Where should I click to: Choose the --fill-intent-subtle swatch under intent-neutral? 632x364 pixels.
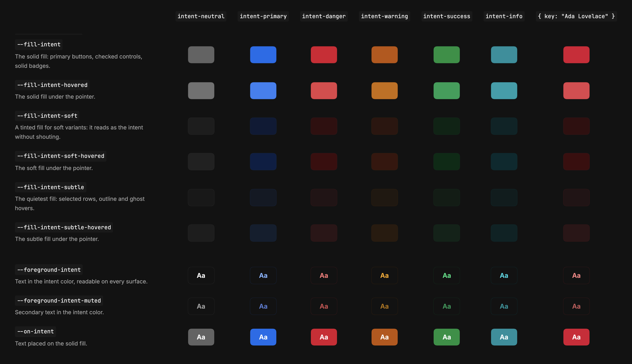[x=201, y=198]
